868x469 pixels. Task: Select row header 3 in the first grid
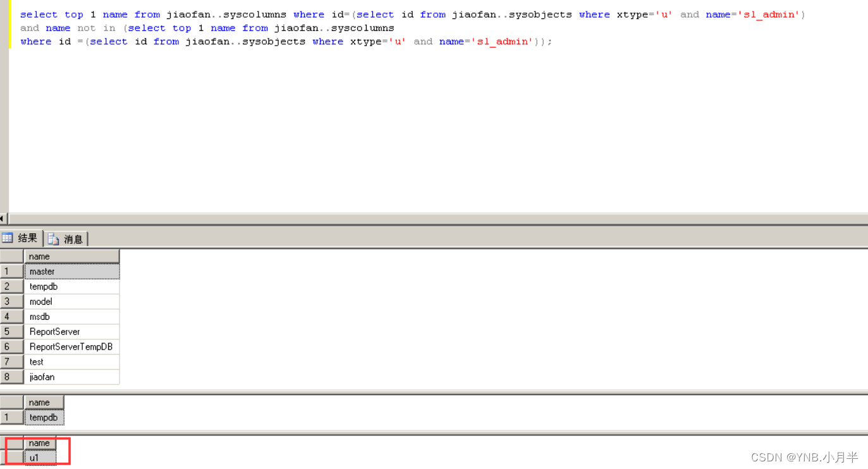point(11,301)
